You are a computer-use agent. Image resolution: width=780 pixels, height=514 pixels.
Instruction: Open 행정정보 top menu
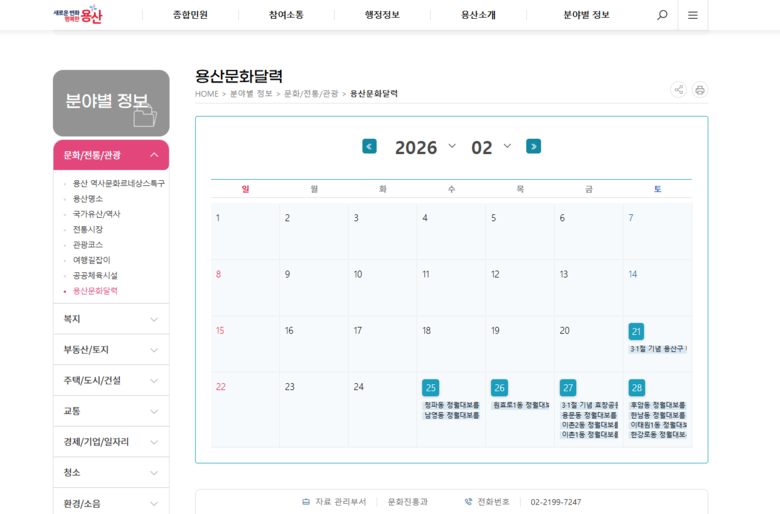[x=382, y=15]
